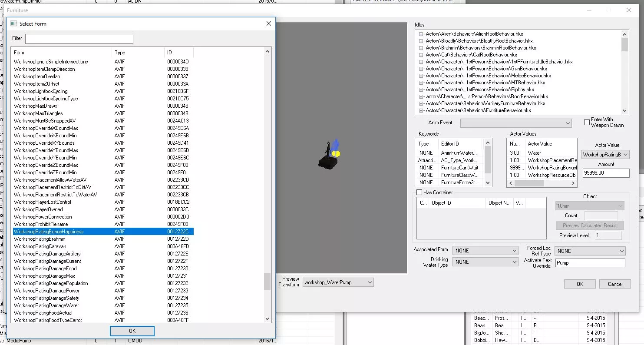Open the Drinking Water Type dropdown

coord(485,262)
